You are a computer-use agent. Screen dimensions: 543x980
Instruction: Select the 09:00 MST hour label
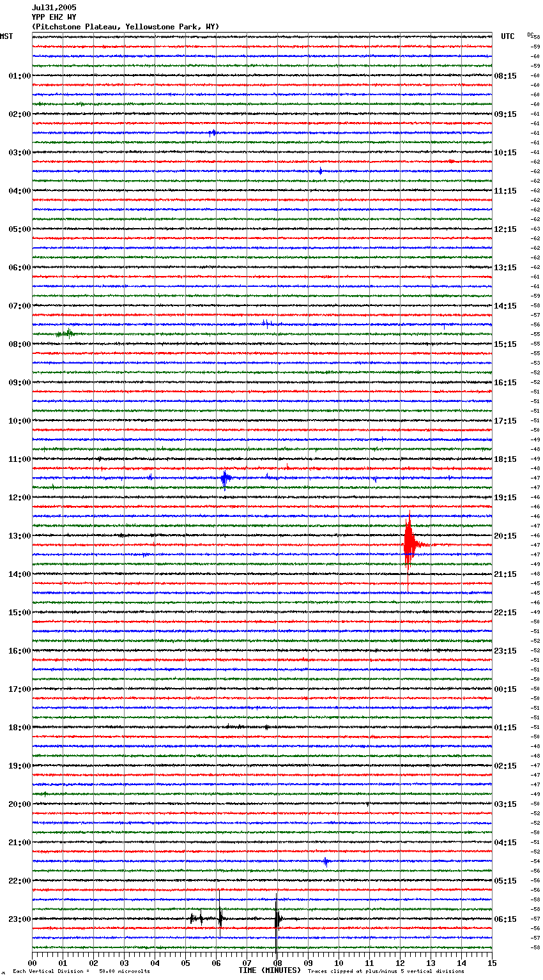(19, 383)
